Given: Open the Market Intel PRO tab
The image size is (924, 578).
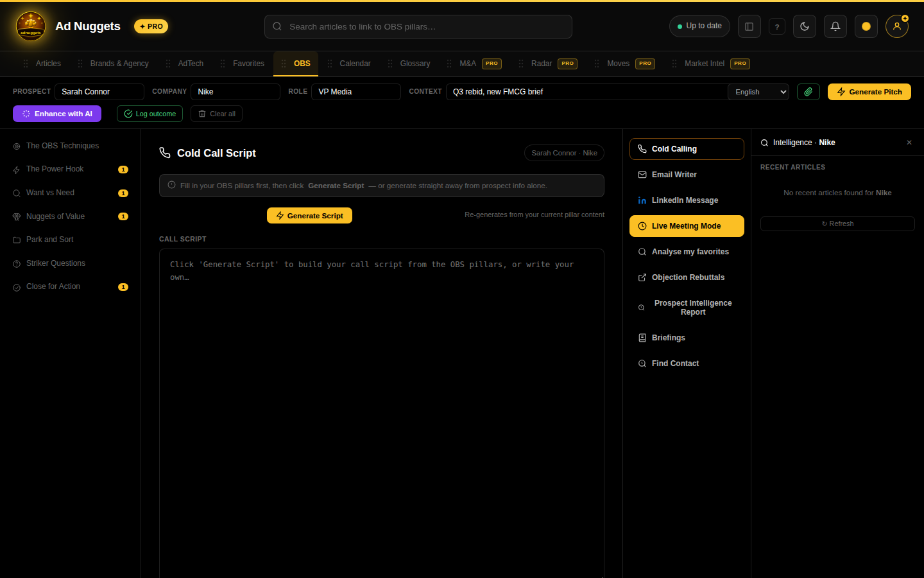Looking at the screenshot, I should pyautogui.click(x=711, y=64).
